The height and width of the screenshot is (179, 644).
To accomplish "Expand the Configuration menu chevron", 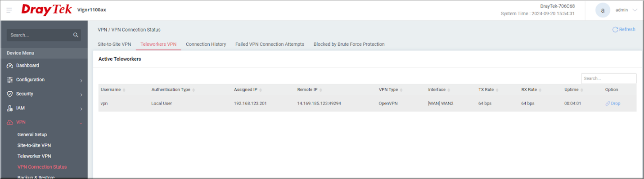I will click(x=81, y=80).
